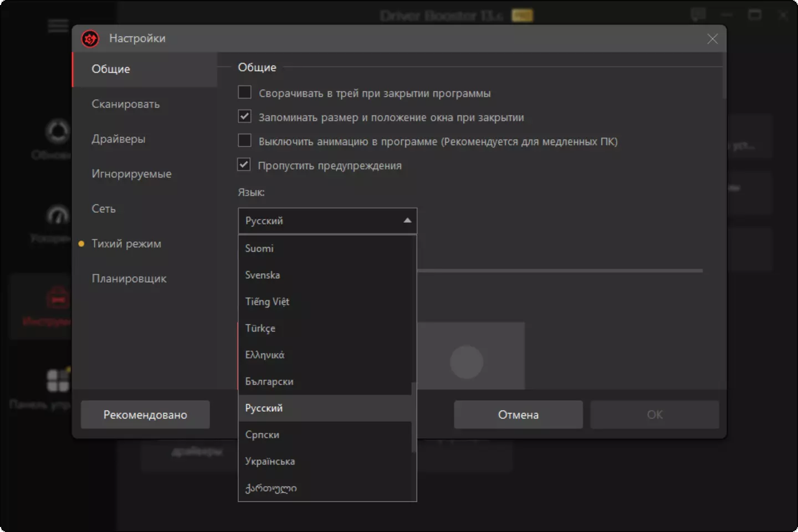
Task: Choose Svenska in the language list
Action: 325,275
